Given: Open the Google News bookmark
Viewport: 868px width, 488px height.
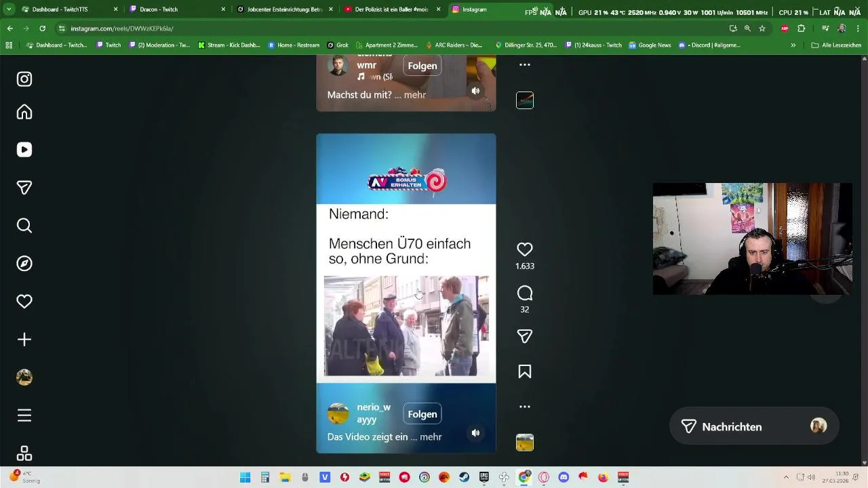Looking at the screenshot, I should (x=650, y=45).
